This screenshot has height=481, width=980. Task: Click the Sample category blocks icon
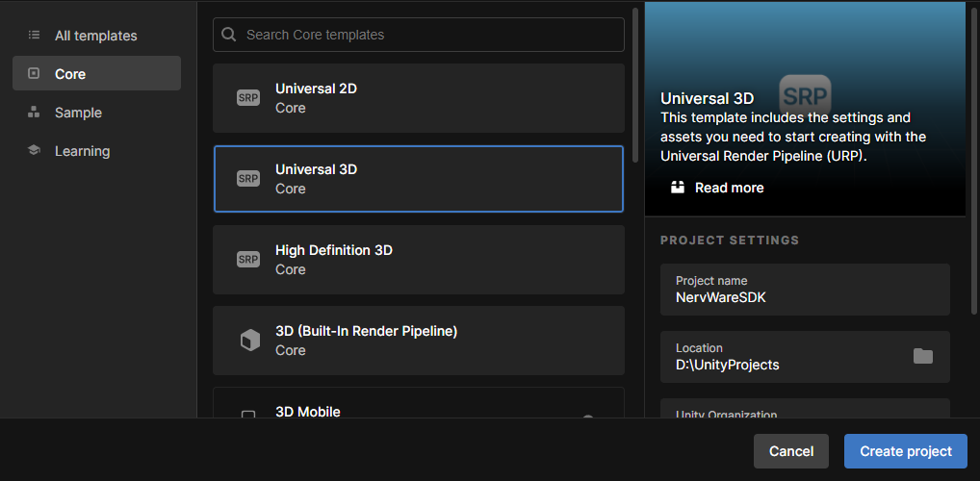tap(34, 113)
